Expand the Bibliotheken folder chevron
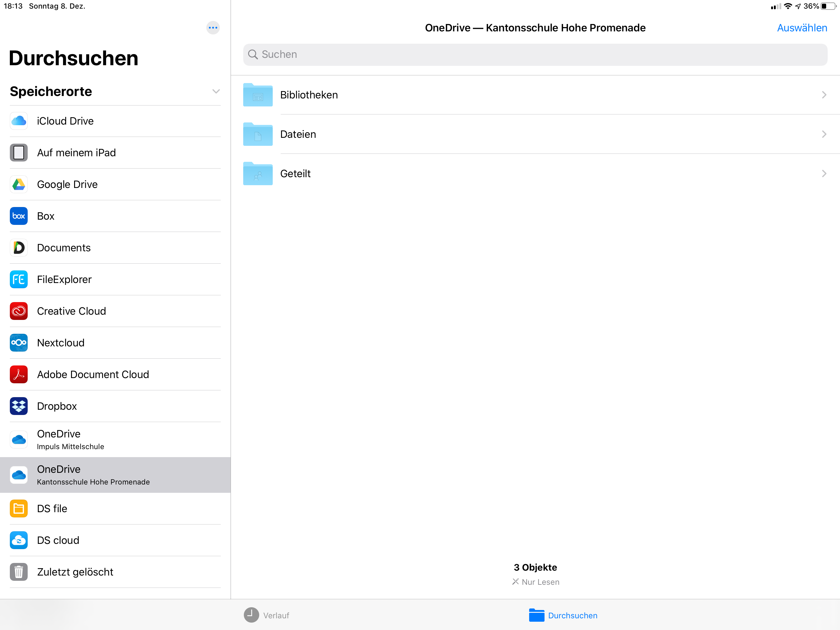This screenshot has width=840, height=630. pyautogui.click(x=824, y=95)
